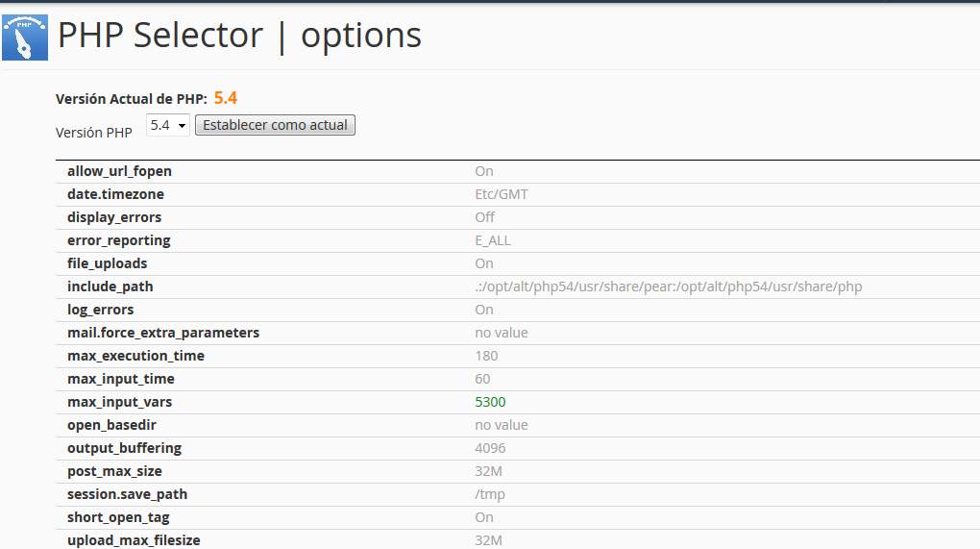Edit the open_basedir no value field
The image size is (980, 549).
tap(501, 425)
